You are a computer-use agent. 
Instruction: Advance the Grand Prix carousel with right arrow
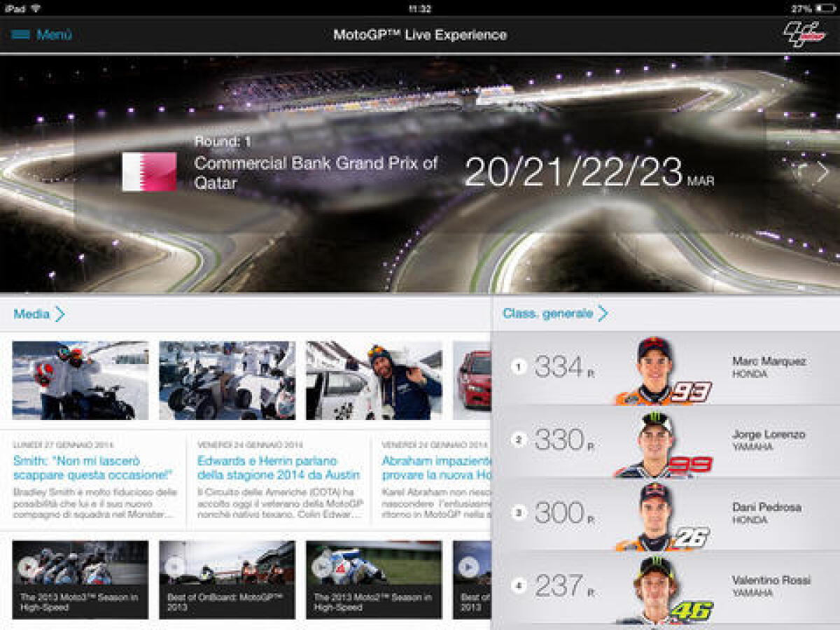[x=823, y=169]
